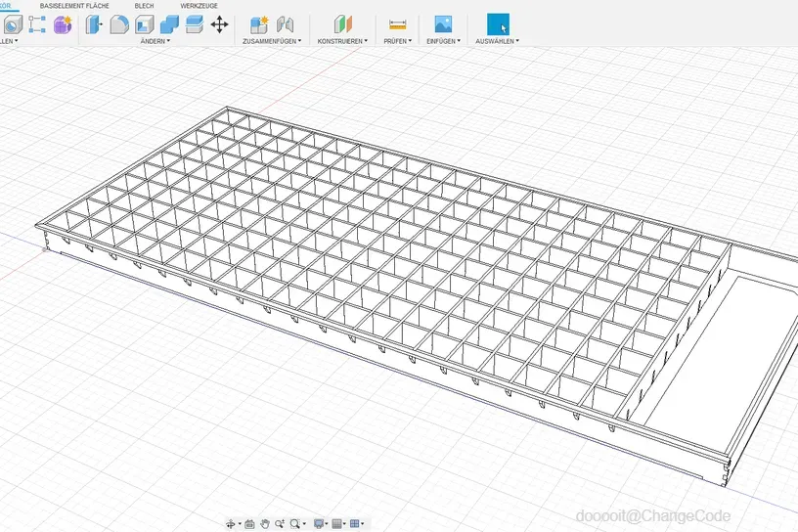
Task: Click the Grid and Snaps icon
Action: [x=336, y=524]
